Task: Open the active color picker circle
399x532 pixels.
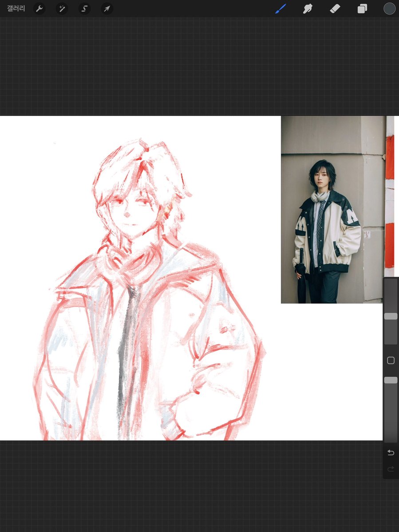Action: coord(389,8)
